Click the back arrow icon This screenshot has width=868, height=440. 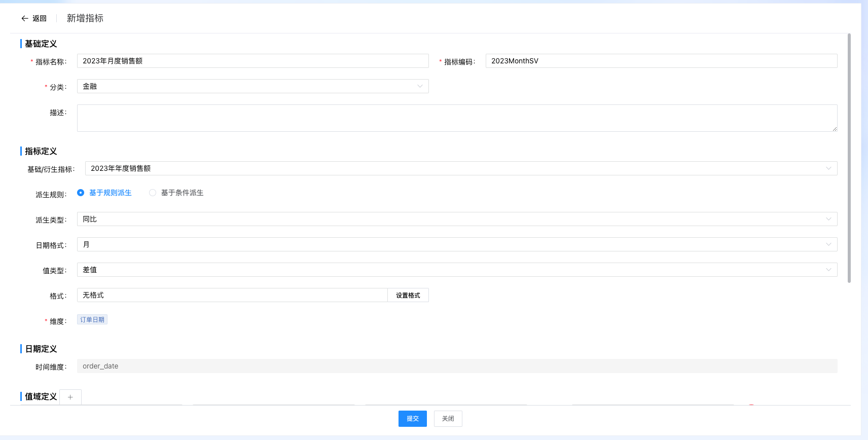25,18
